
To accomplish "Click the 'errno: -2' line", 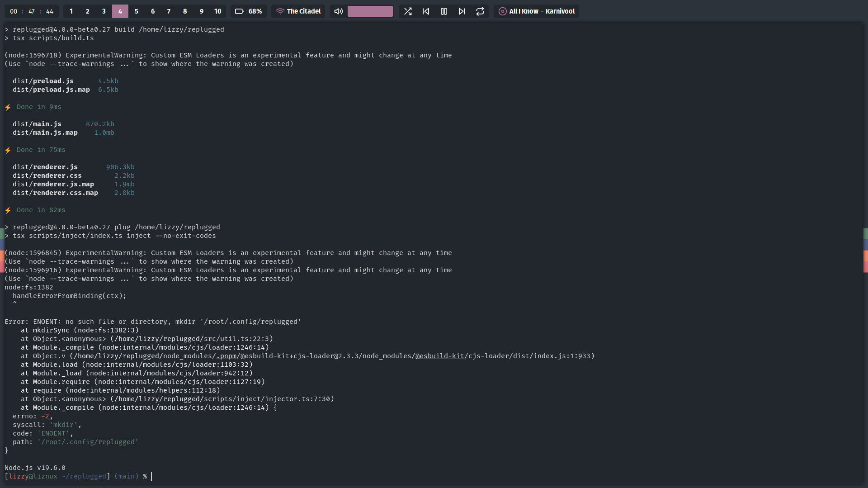I will [33, 416].
